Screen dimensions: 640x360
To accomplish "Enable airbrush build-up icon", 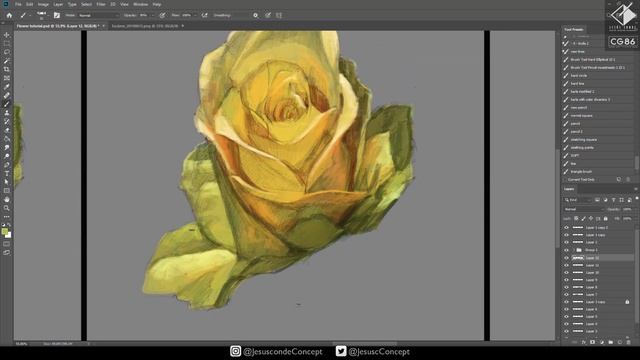I will [x=204, y=15].
